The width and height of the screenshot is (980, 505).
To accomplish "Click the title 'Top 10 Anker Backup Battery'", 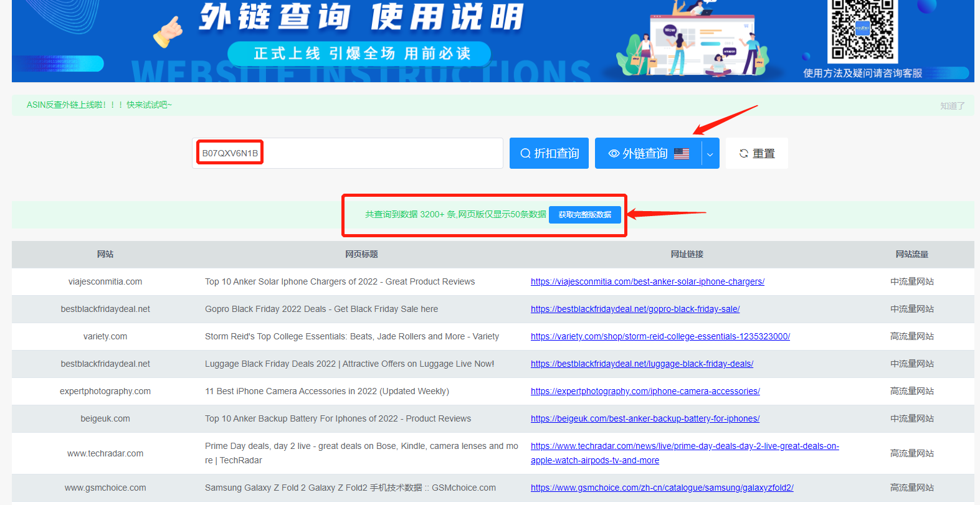I will [x=338, y=418].
